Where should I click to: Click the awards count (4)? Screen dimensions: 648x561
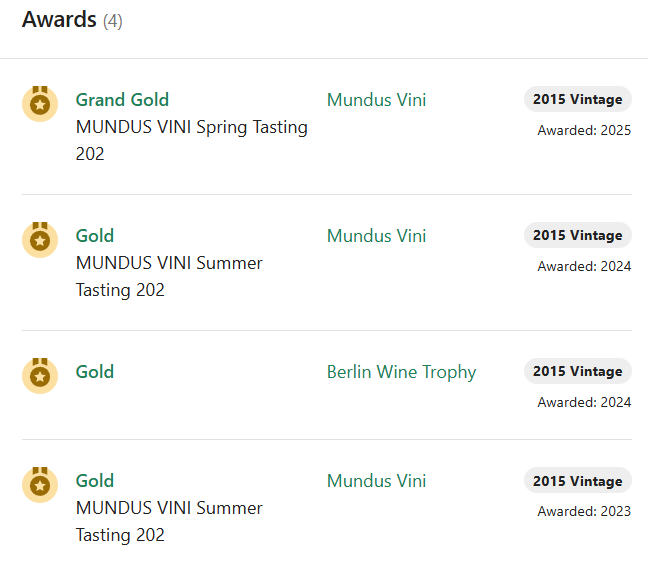pyautogui.click(x=112, y=21)
